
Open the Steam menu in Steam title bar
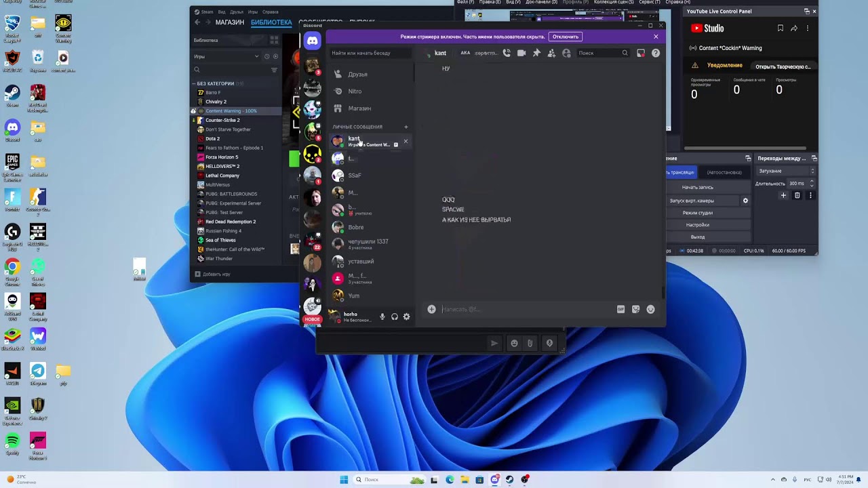(x=206, y=12)
